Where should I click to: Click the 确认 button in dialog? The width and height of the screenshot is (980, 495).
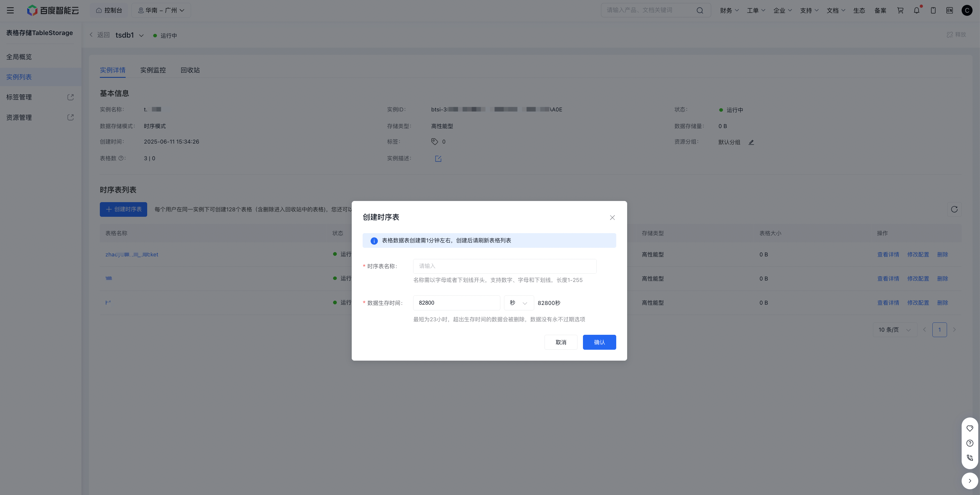click(599, 342)
